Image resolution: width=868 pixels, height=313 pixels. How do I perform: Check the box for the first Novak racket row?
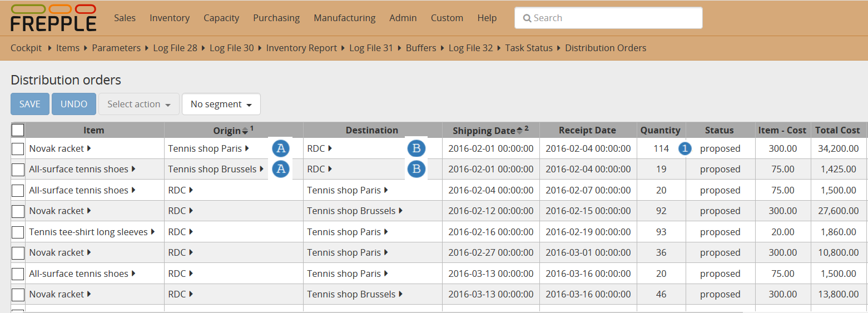pos(18,148)
